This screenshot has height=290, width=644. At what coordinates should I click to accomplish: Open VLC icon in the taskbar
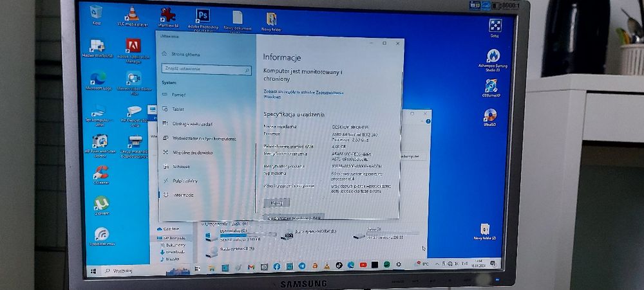click(327, 266)
